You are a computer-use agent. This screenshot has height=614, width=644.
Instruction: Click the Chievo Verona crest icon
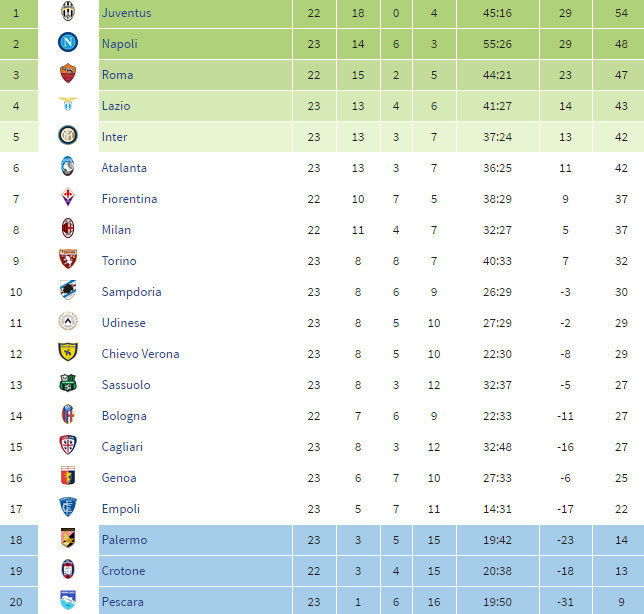[68, 354]
